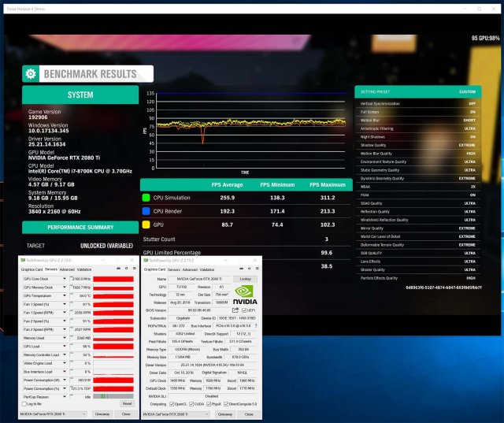
Task: Expand the GPU Temperature sensor dropdown
Action: (65, 295)
